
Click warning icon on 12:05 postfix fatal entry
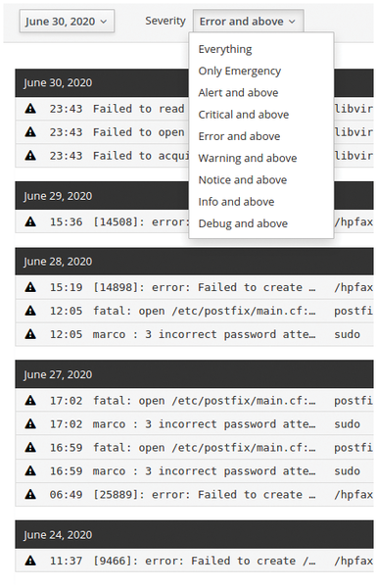30,311
